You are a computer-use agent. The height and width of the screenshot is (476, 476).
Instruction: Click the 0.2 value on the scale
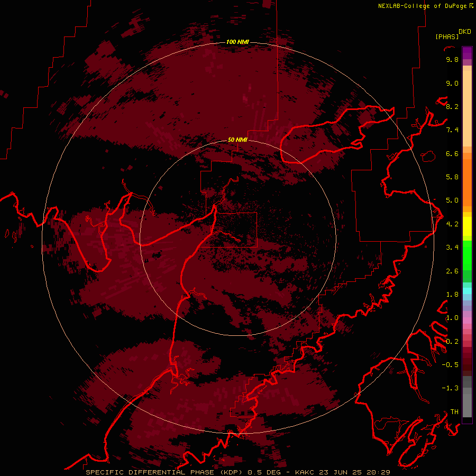[452, 342]
